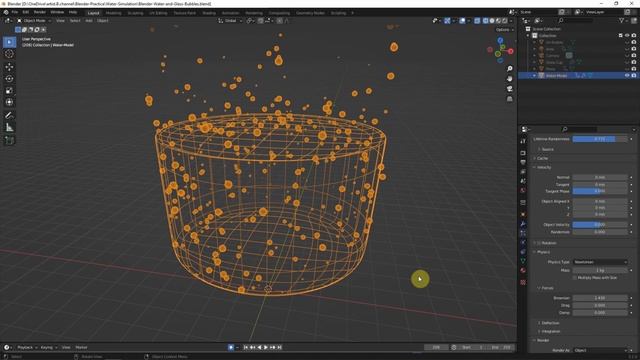
Task: Open the Marker menu in timeline
Action: click(x=81, y=347)
